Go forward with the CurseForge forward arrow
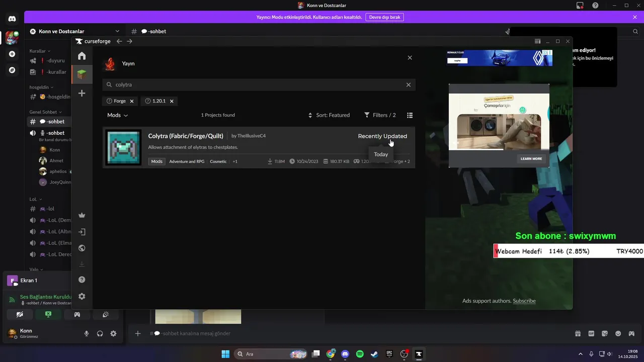 pyautogui.click(x=129, y=41)
